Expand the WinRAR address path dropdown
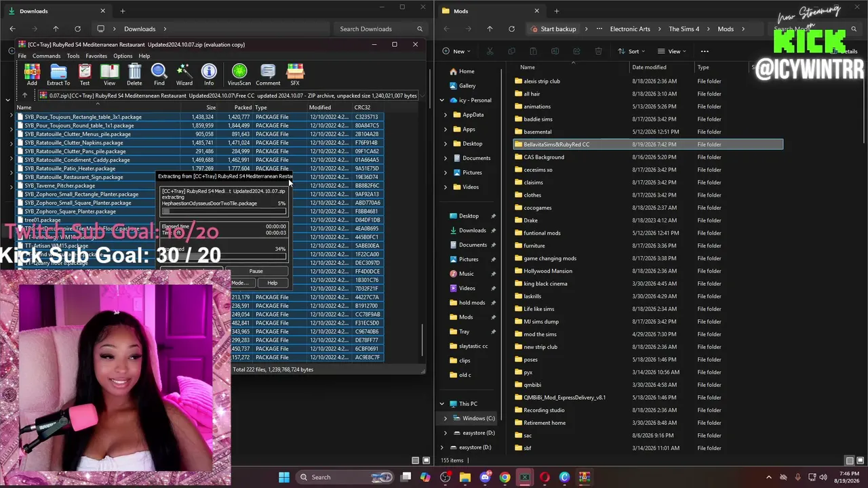The width and height of the screenshot is (868, 488). click(422, 96)
